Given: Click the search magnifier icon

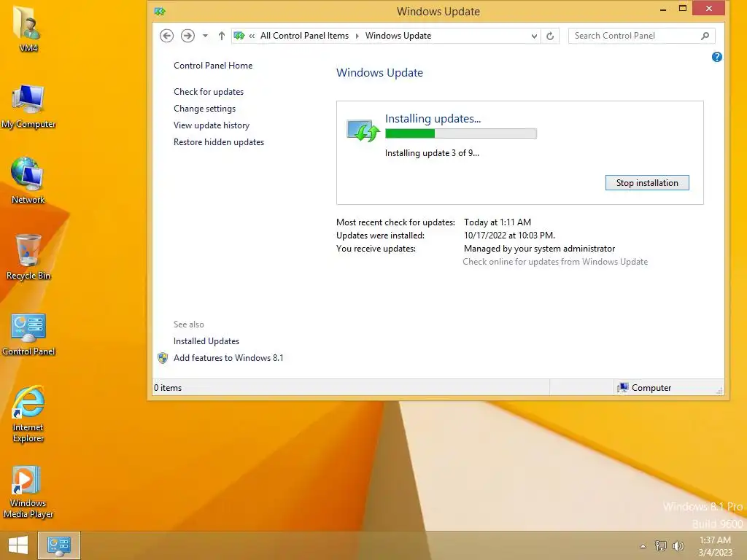Looking at the screenshot, I should click(x=705, y=36).
